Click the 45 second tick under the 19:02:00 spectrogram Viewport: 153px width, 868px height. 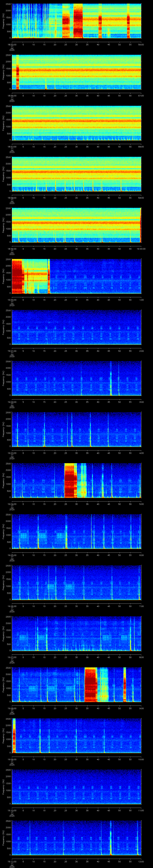[109, 402]
